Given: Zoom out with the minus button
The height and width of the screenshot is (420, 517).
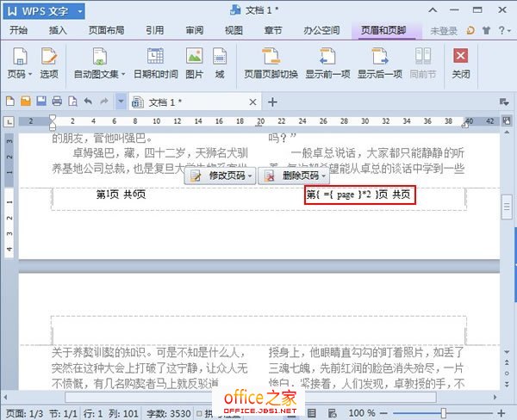Looking at the screenshot, I should pyautogui.click(x=383, y=413).
